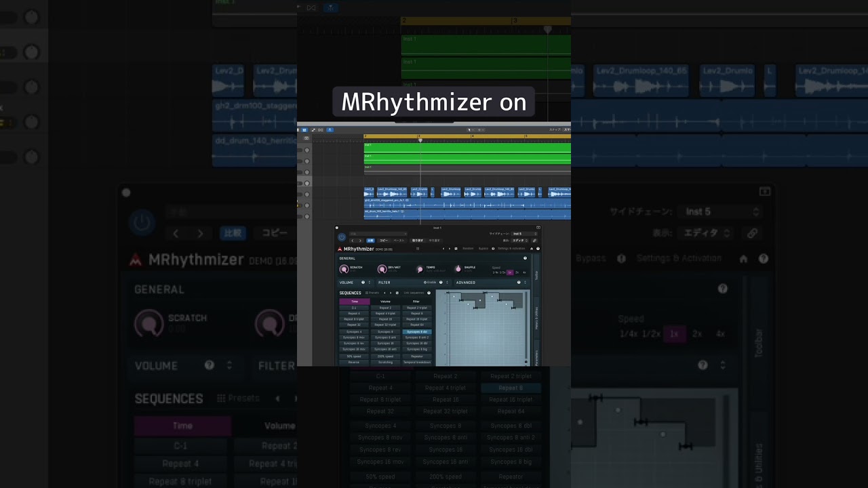Viewport: 868px width, 488px height.
Task: Open the pointer tool dropdown in tracks toolbar
Action: (470, 129)
